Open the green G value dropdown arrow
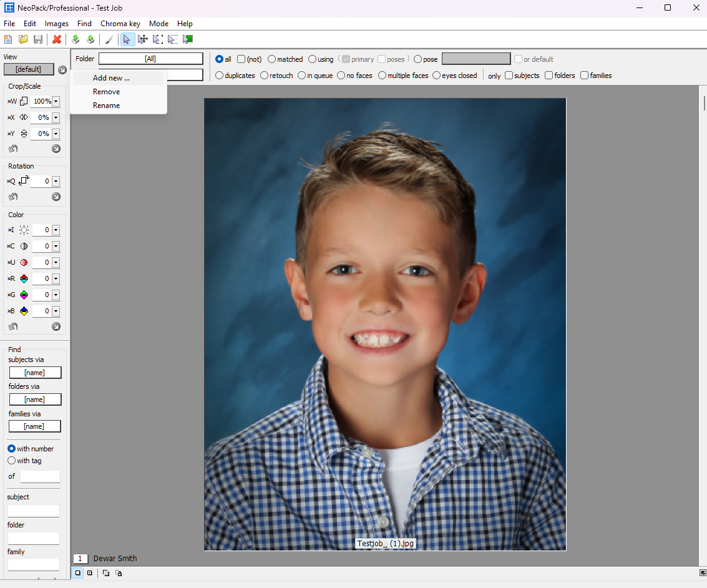 coord(56,295)
